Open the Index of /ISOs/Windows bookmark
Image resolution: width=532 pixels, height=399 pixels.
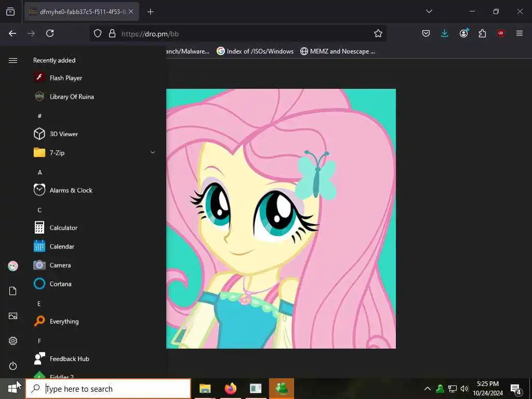coord(255,51)
